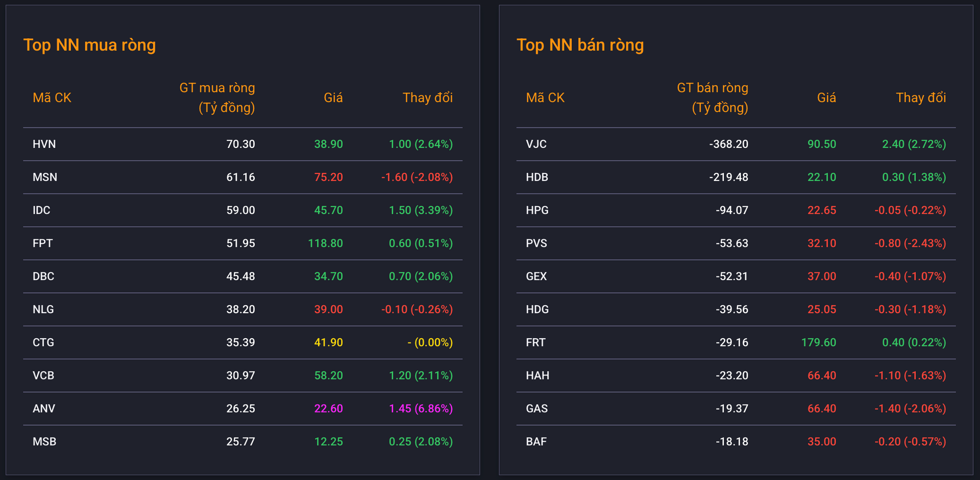980x480 pixels.
Task: Click BAF change -0.20 (-0.57%)
Action: pos(911,442)
